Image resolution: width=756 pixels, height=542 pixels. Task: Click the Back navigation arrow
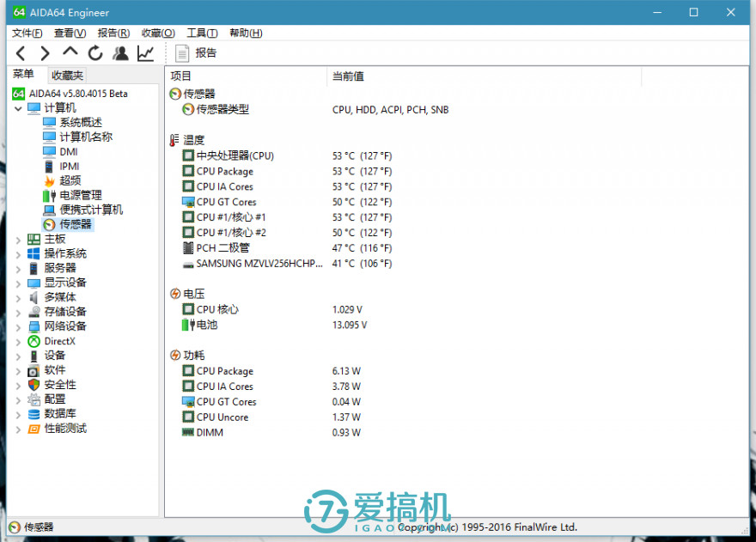(x=21, y=53)
